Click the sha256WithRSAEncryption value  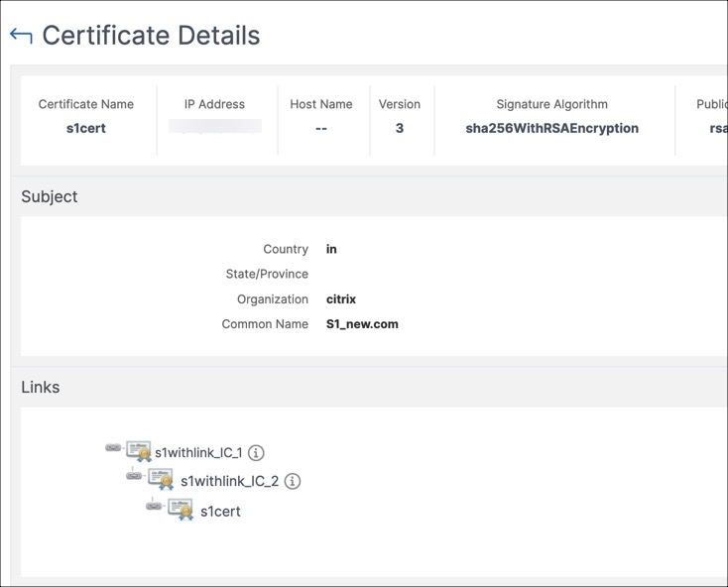click(x=552, y=128)
